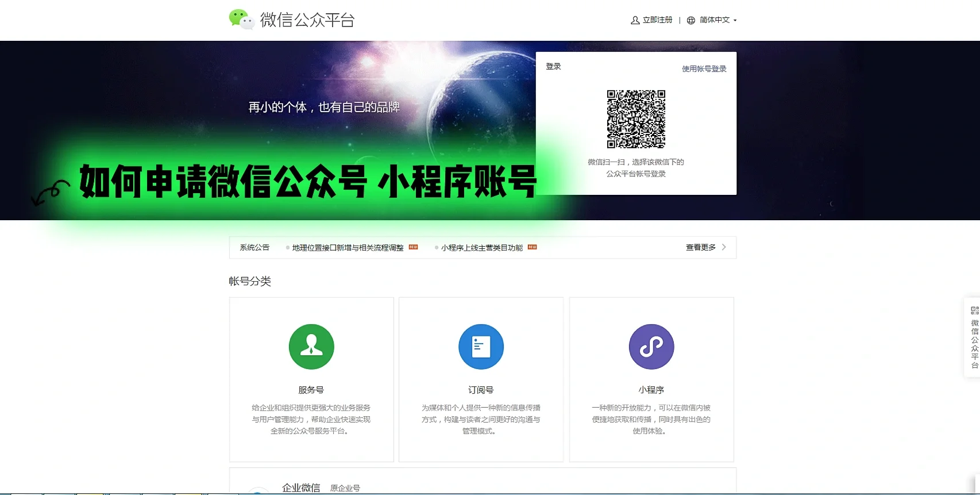Viewport: 980px width, 495px height.
Task: Click the green 服务号 service account icon
Action: [311, 347]
